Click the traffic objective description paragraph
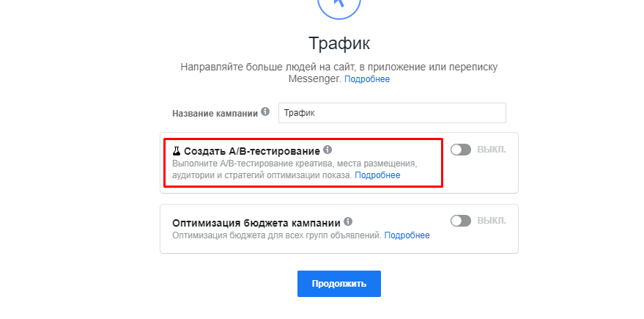Screen dimensions: 644x319 338,73
